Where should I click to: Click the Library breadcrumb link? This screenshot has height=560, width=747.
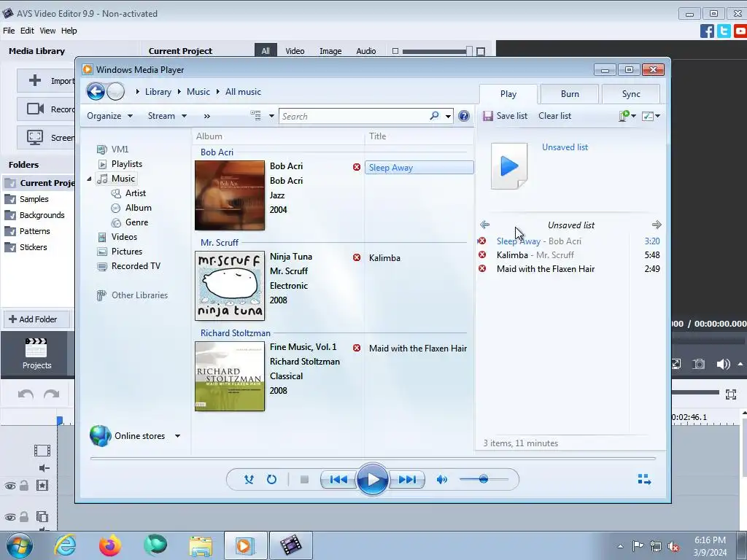[x=158, y=92]
